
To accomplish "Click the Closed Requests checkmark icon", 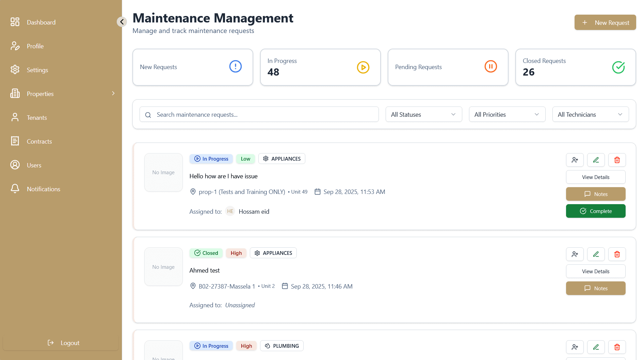I will tap(618, 67).
